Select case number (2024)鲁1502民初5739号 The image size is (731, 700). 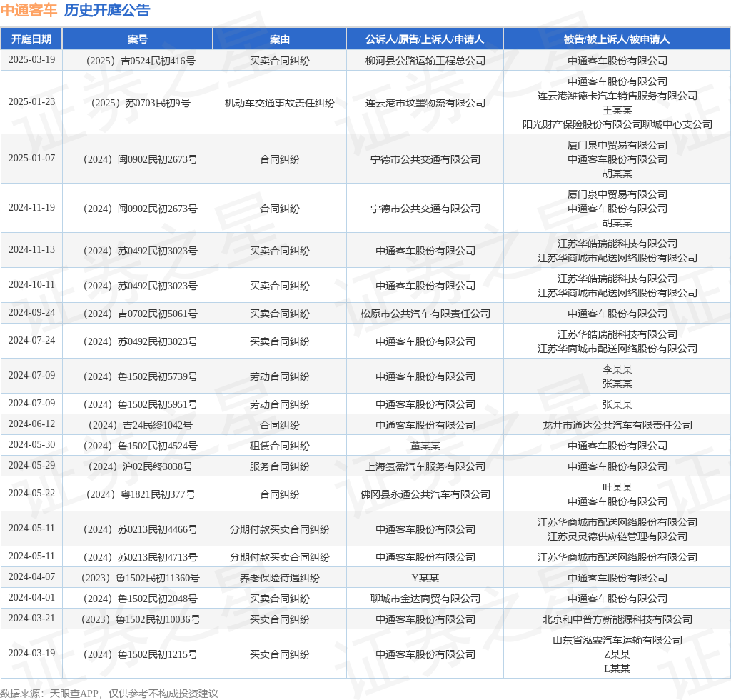click(x=138, y=376)
